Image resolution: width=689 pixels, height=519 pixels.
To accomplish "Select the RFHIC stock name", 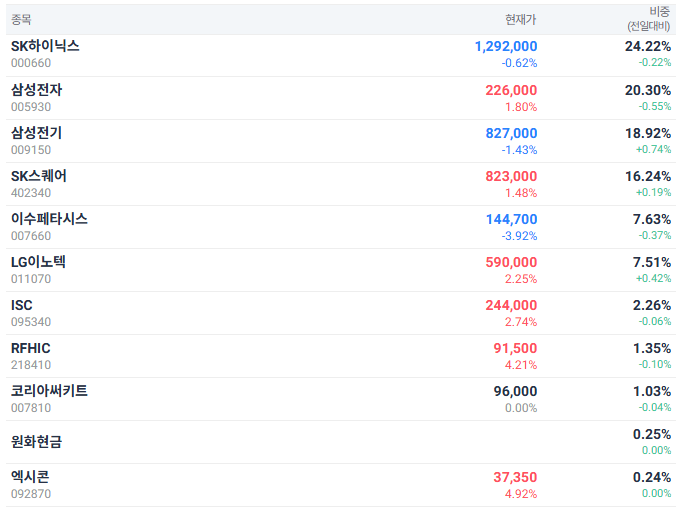I will pos(31,348).
